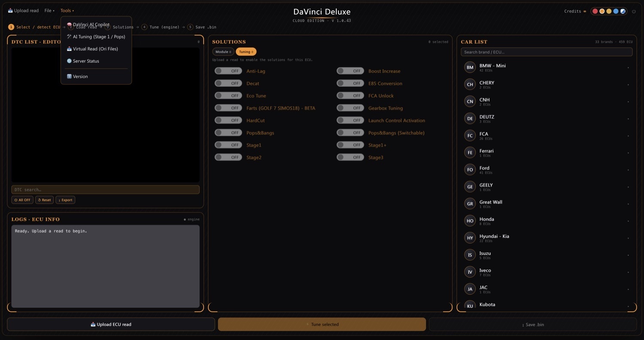The image size is (644, 340).
Task: Click the BM avatar for BMW - Mini
Action: point(470,67)
